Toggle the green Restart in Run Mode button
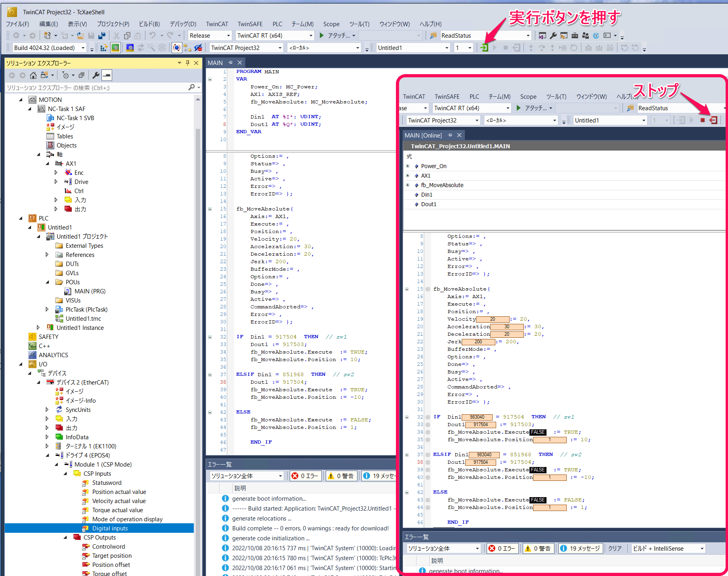The height and width of the screenshot is (576, 728). click(x=115, y=48)
